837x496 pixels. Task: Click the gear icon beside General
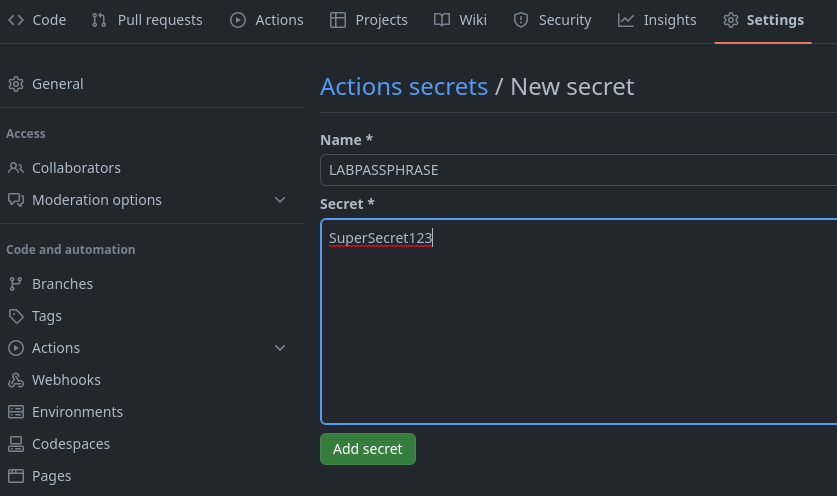click(x=15, y=84)
